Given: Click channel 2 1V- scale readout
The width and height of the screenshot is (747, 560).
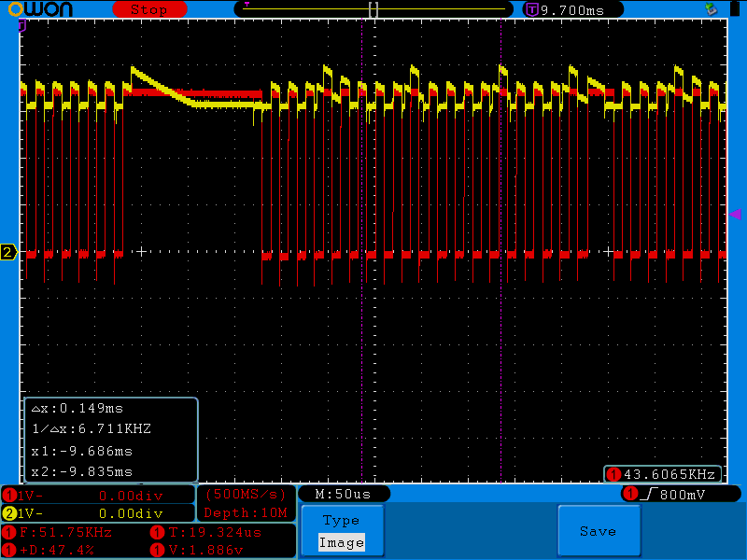Looking at the screenshot, I should pyautogui.click(x=30, y=514).
